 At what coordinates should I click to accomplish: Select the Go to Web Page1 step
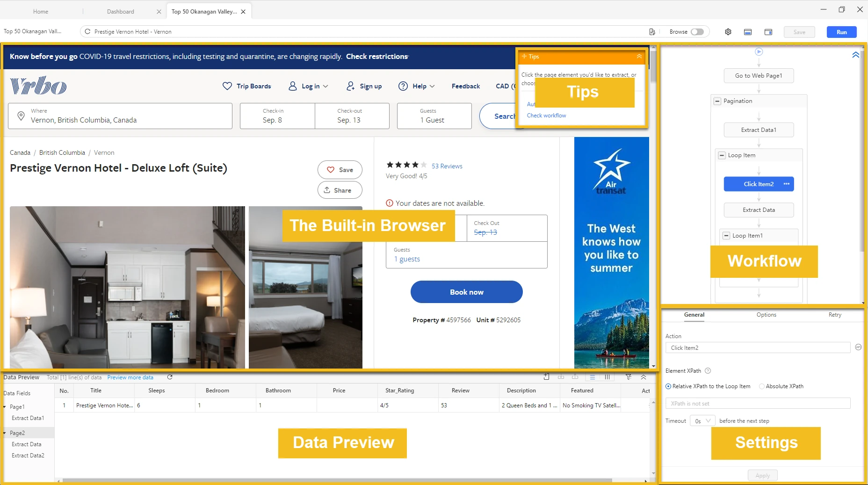click(x=759, y=76)
